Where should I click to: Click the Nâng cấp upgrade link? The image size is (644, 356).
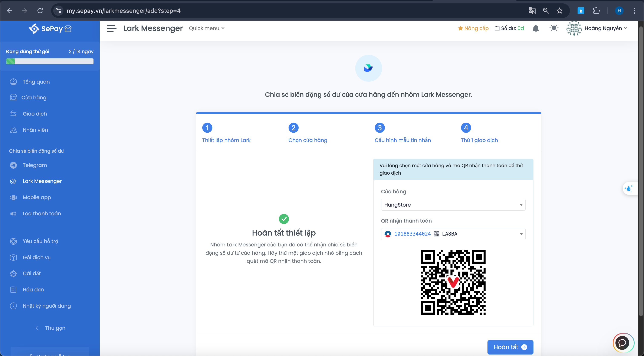click(473, 28)
